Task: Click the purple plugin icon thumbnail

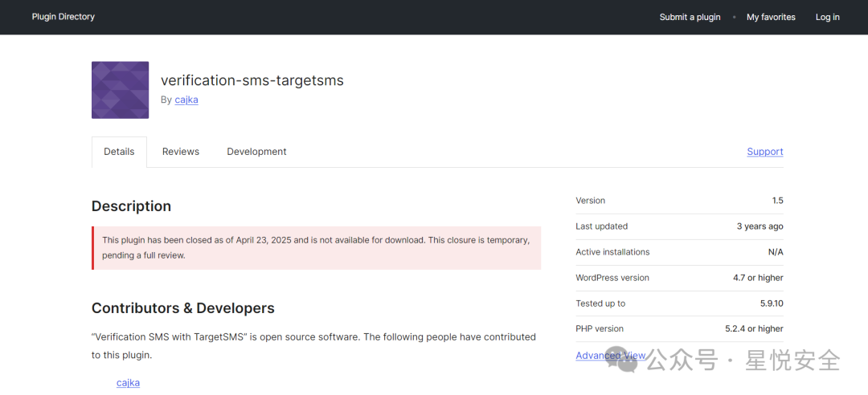Action: [x=120, y=90]
